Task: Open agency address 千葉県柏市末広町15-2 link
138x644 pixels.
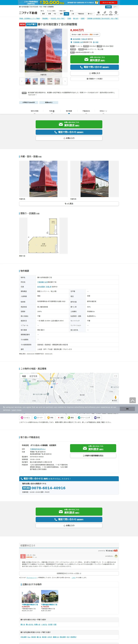Action: 38,449
